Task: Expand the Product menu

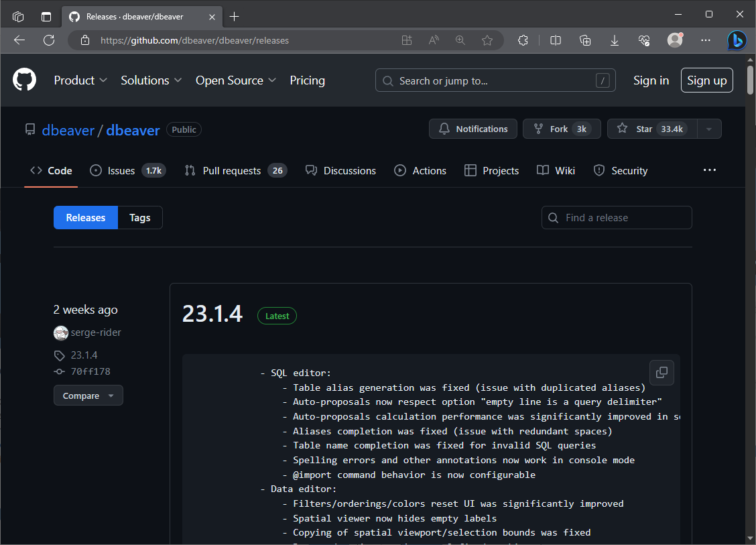Action: [80, 80]
